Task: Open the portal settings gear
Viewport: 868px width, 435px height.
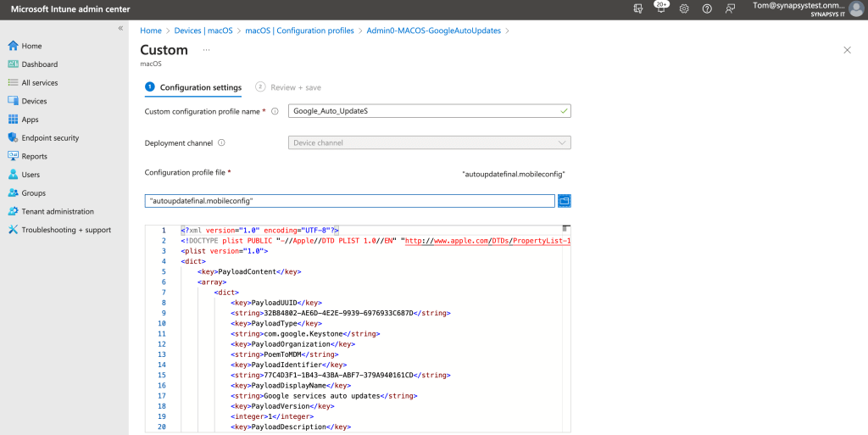Action: (684, 8)
